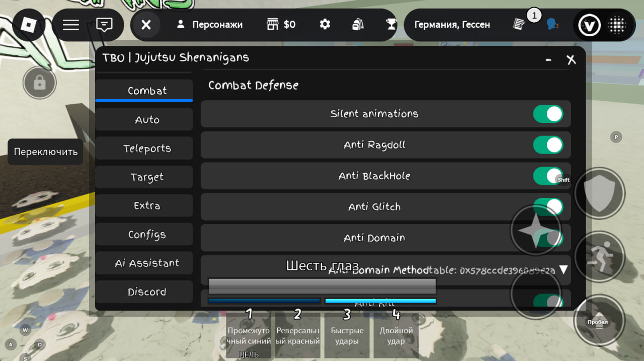This screenshot has height=361, width=644.
Task: Open the Discord tab
Action: 144,292
